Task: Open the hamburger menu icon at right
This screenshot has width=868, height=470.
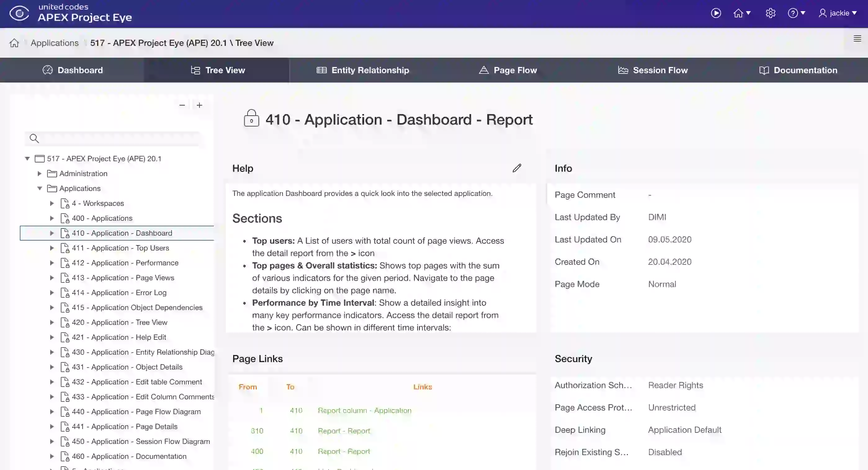Action: coord(857,38)
